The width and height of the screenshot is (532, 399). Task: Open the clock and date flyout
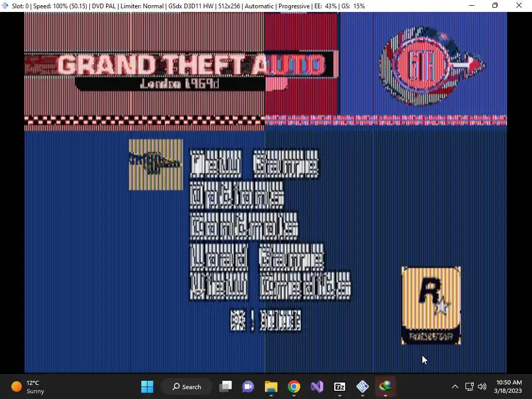pyautogui.click(x=508, y=387)
